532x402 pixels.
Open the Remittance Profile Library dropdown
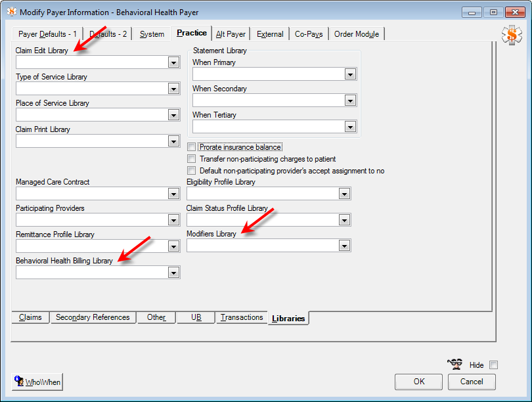pyautogui.click(x=173, y=246)
